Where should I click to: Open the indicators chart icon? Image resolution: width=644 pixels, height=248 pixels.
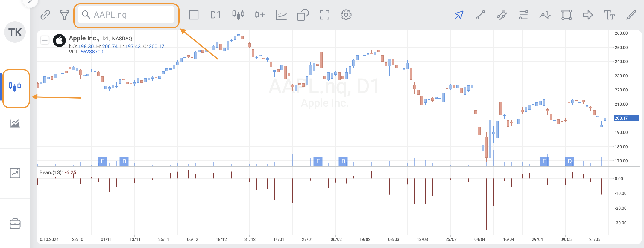click(x=281, y=15)
